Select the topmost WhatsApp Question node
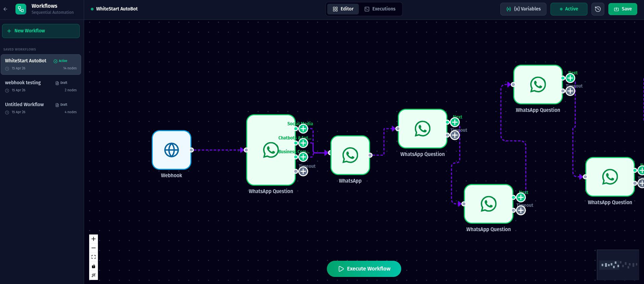Viewport: 644px width, 284px height. [538, 85]
